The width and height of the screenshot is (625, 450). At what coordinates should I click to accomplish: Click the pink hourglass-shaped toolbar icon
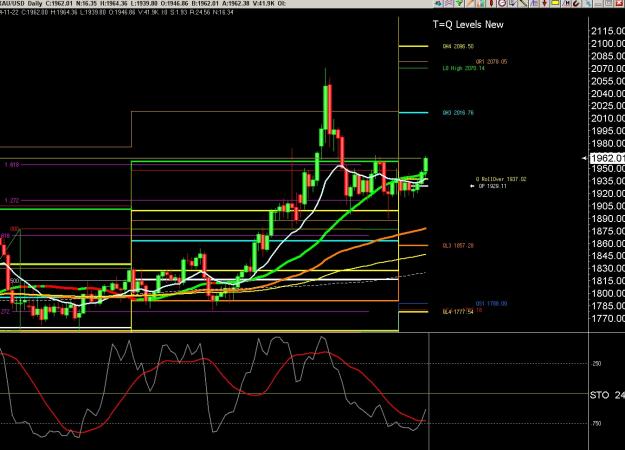pyautogui.click(x=449, y=3)
